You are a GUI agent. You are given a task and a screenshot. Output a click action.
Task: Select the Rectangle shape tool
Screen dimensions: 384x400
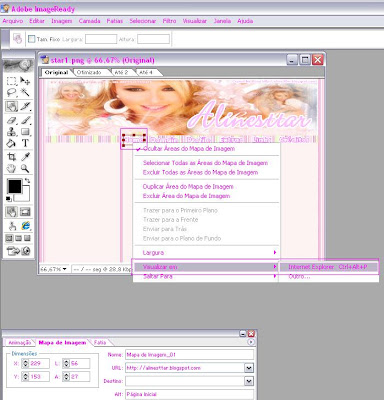coord(25,132)
